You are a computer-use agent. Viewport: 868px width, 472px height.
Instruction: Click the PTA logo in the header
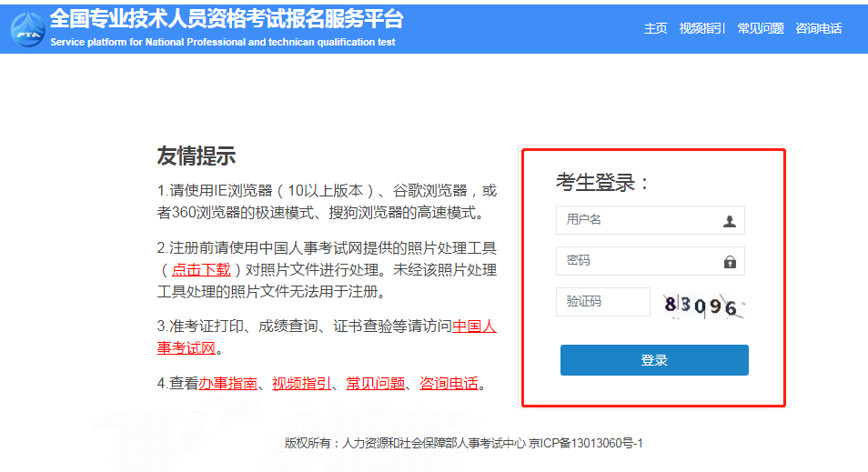coord(27,27)
